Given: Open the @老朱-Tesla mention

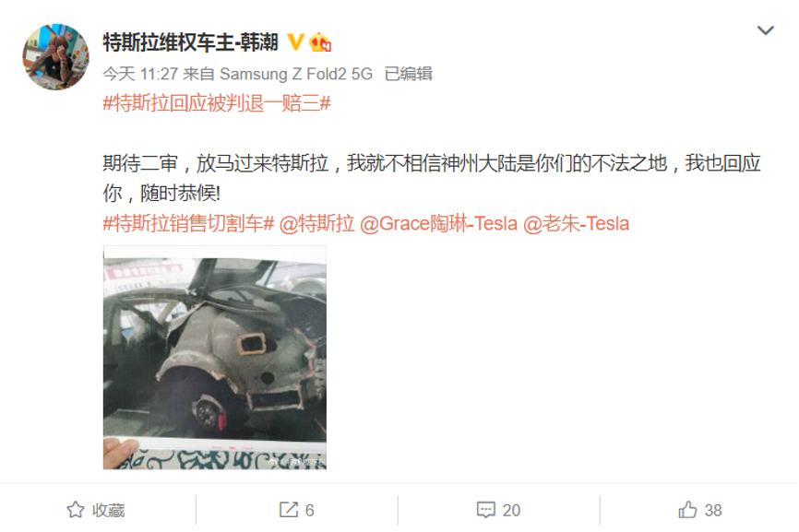Looking at the screenshot, I should point(577,223).
